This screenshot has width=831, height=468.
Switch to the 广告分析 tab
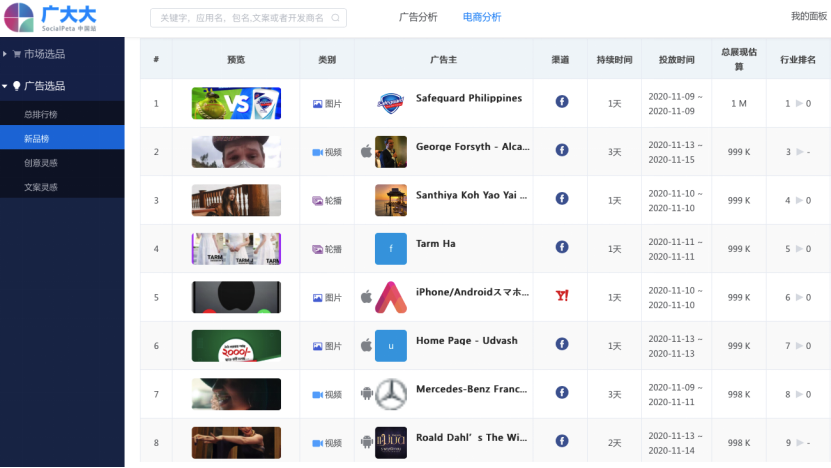(x=418, y=17)
